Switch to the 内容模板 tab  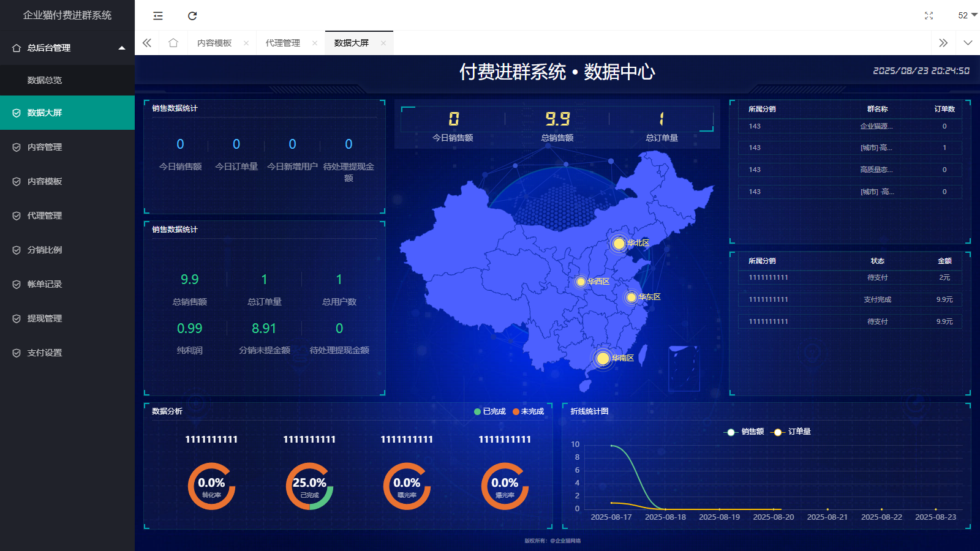tap(215, 42)
